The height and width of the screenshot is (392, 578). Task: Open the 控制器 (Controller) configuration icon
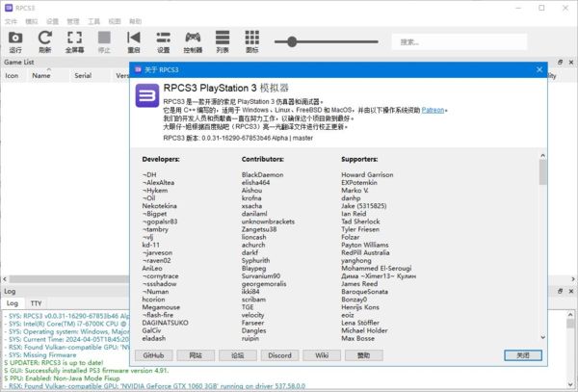193,41
